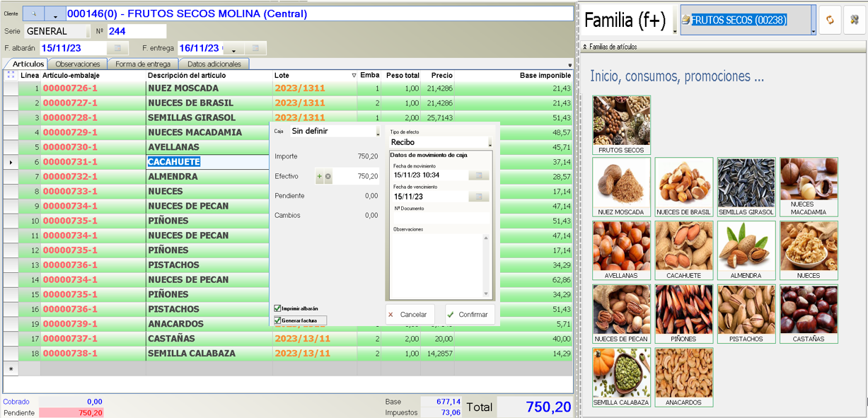
Task: Switch to the Observaciones tab
Action: click(x=78, y=64)
